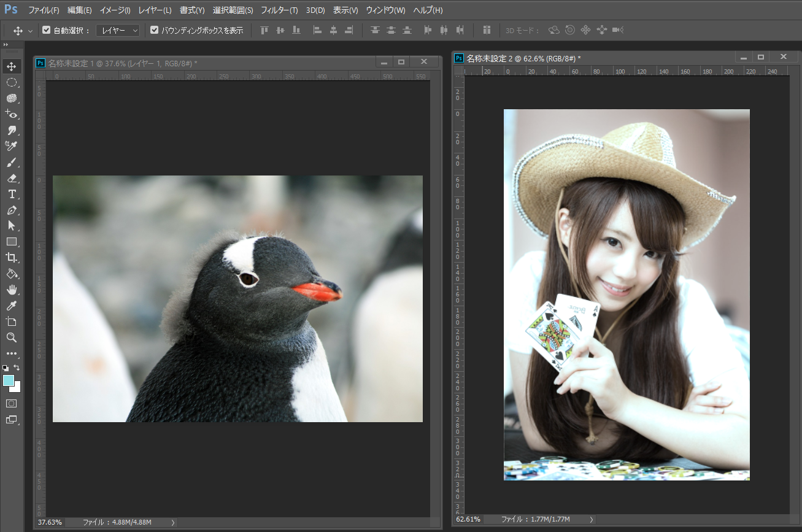Click the background color swatch

coord(17,388)
